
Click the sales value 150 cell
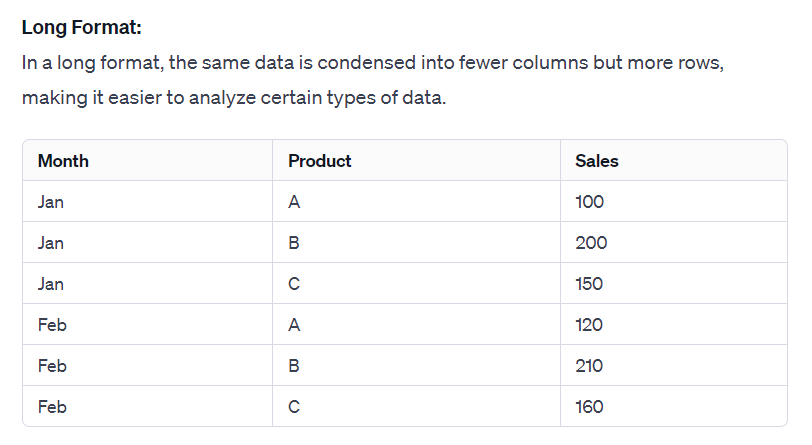589,284
